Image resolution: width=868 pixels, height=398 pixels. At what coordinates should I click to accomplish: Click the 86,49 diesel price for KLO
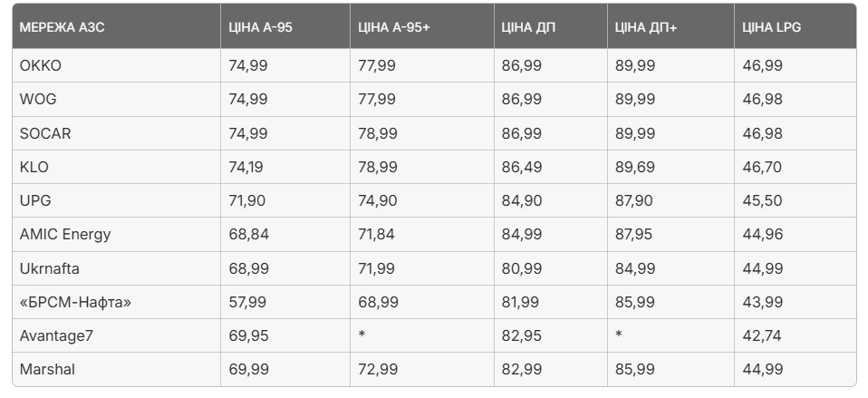pyautogui.click(x=521, y=167)
